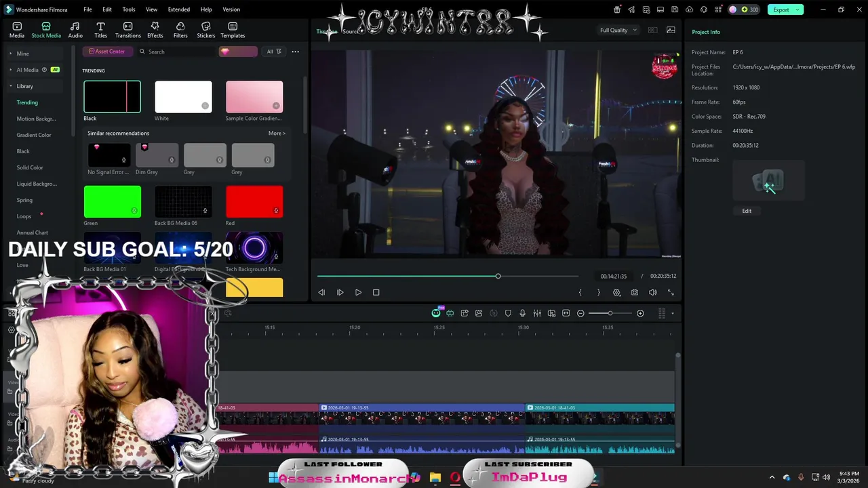868x488 pixels.
Task: Open the cloud upload icon
Action: [690, 9]
